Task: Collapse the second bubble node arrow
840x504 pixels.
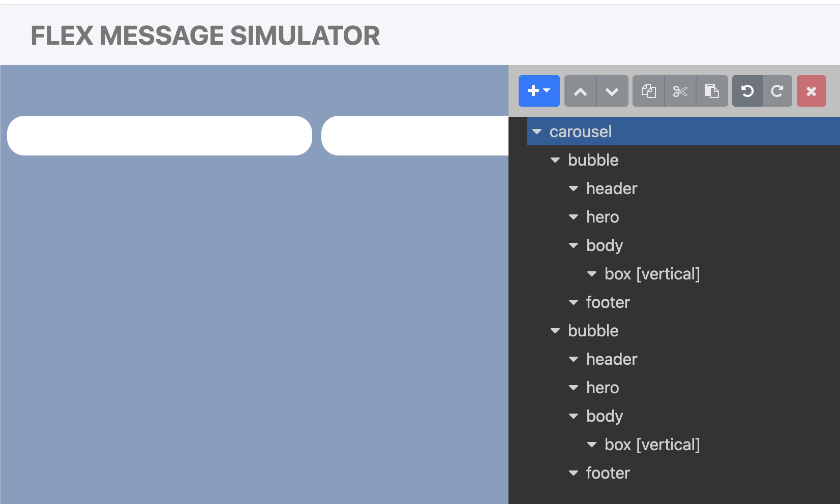Action: (555, 331)
